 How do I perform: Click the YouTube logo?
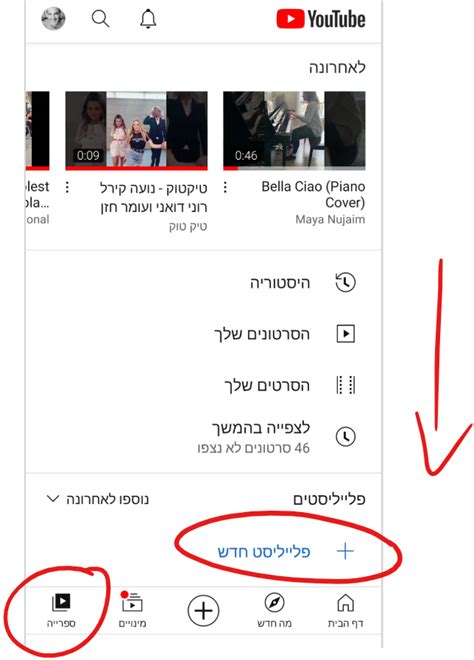(x=321, y=19)
